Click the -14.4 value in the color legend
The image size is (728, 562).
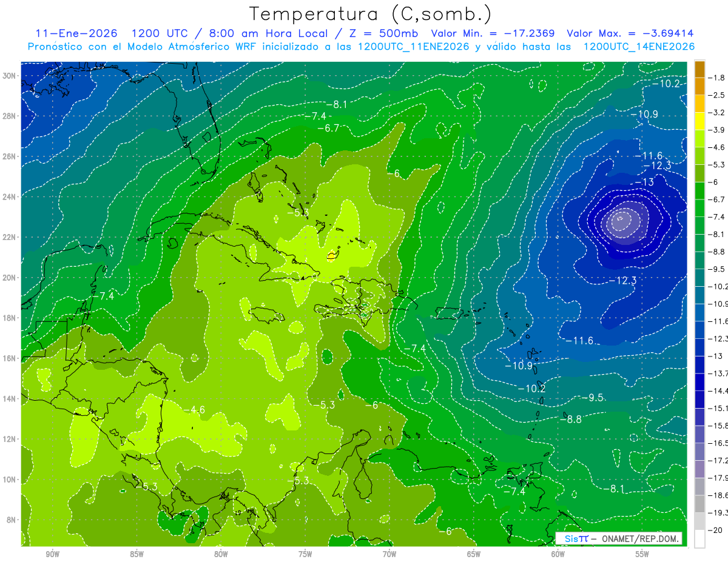coord(718,390)
